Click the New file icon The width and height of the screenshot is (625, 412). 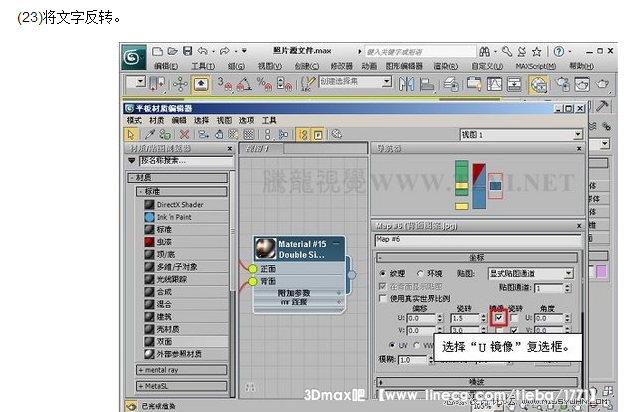[157, 51]
